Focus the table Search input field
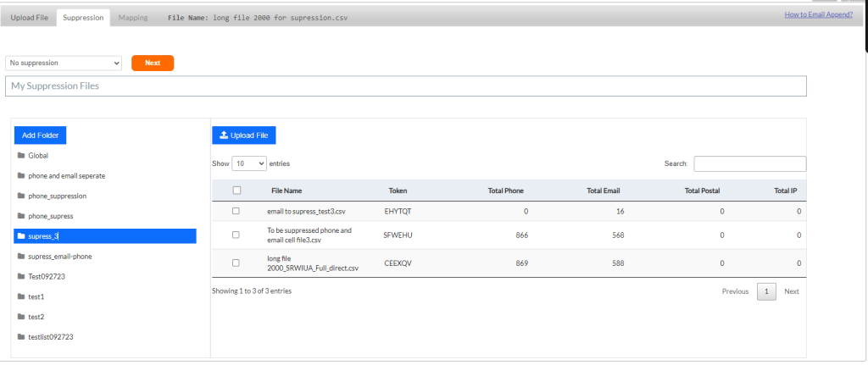 point(750,163)
